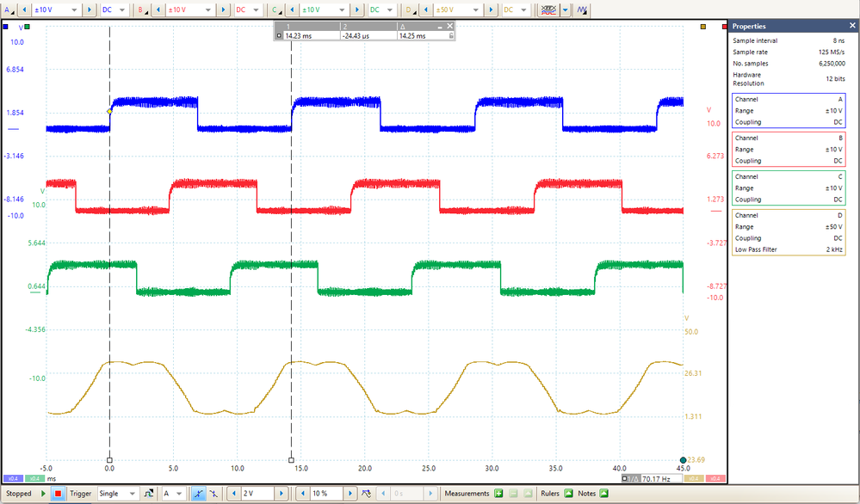The width and height of the screenshot is (860, 504).
Task: Add a measurement with the green plus
Action: click(498, 494)
